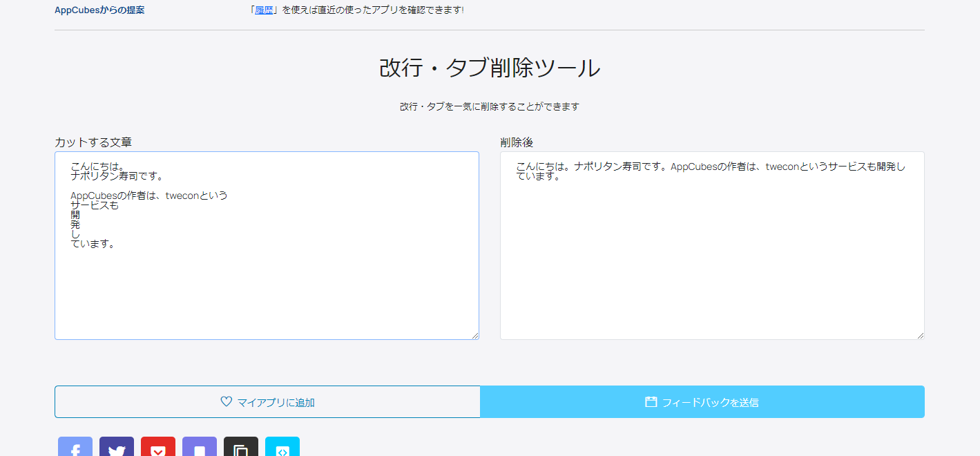The image size is (980, 456).
Task: Click inside the 削除後 output text area
Action: click(712, 245)
